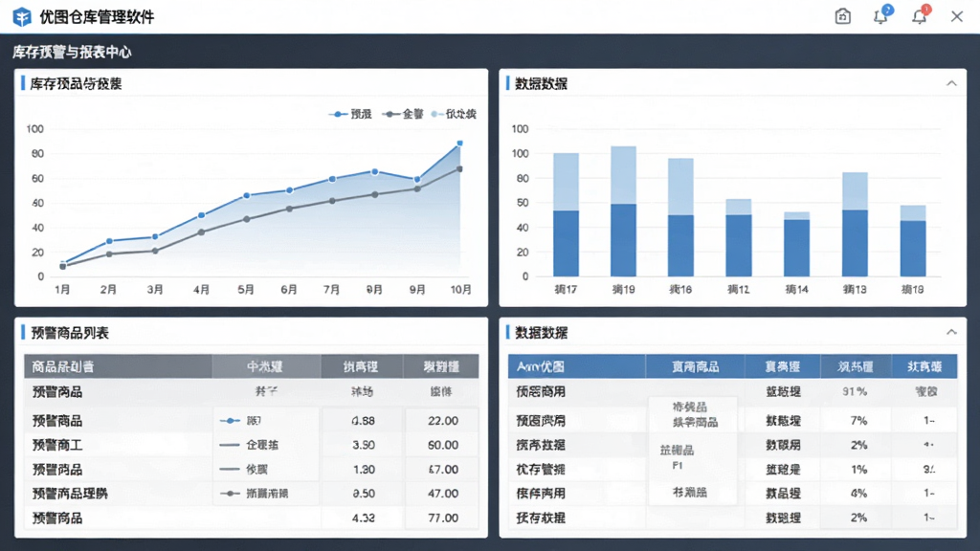Toggle light blue series in chart legend
The height and width of the screenshot is (551, 980).
coord(454,114)
